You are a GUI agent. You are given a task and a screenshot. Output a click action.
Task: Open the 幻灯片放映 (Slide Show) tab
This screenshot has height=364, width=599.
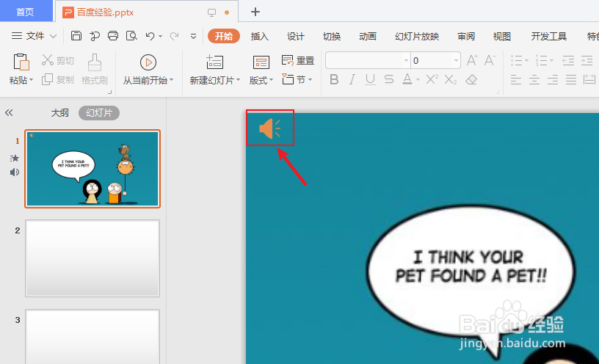[x=417, y=36]
